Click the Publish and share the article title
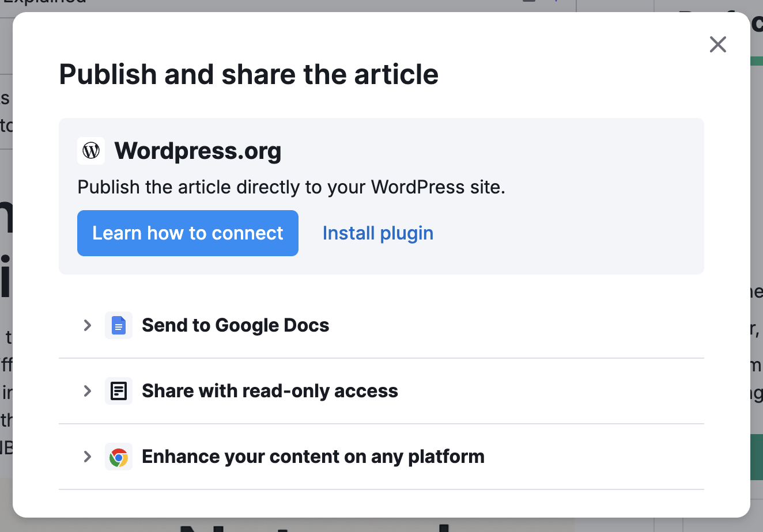 tap(248, 74)
